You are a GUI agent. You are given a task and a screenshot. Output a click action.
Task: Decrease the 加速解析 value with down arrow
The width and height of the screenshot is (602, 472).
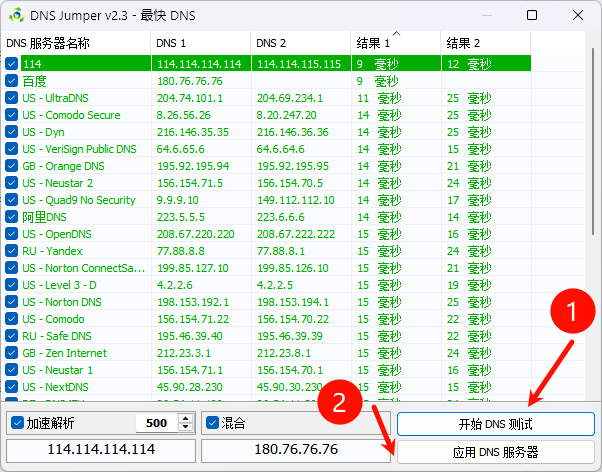point(186,427)
